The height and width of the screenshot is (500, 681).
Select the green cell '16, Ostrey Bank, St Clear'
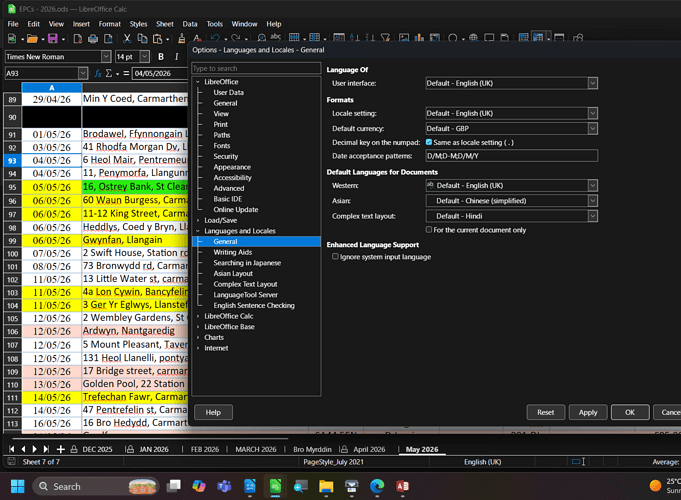click(135, 187)
